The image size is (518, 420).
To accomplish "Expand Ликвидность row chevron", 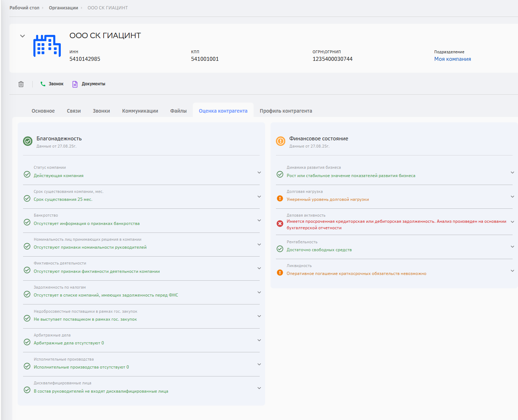I will point(512,271).
